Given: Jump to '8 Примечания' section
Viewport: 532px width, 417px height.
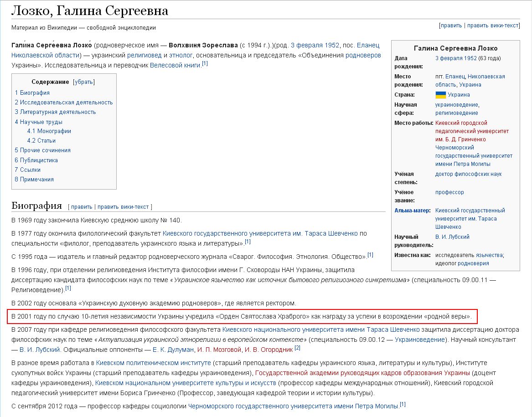Looking at the screenshot, I should (x=34, y=179).
